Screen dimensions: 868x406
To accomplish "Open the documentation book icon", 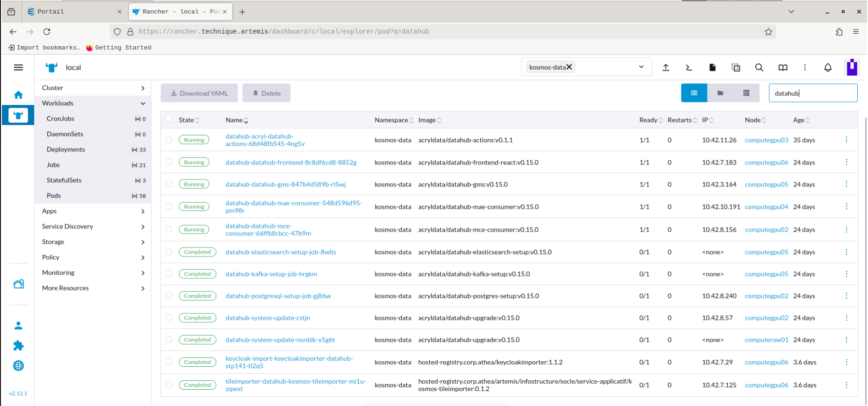I will point(782,68).
